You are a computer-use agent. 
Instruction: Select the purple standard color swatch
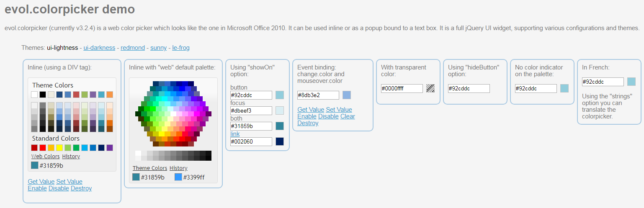click(x=110, y=148)
